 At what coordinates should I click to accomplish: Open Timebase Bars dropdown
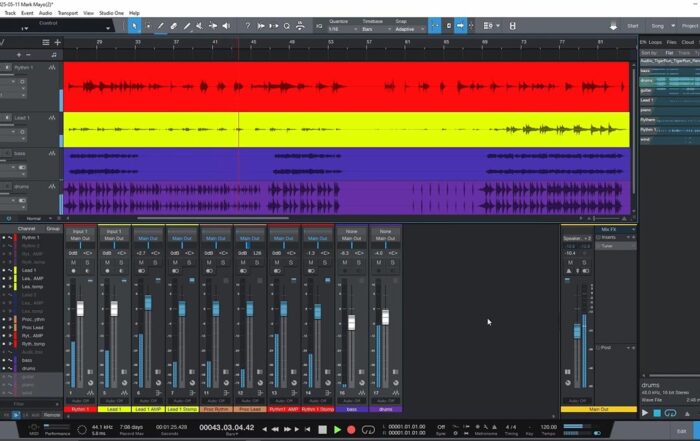tap(376, 29)
